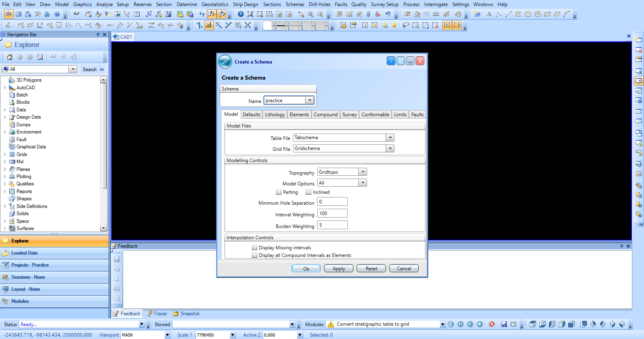The image size is (644, 339).
Task: Open the Table File dropdown list
Action: 390,138
